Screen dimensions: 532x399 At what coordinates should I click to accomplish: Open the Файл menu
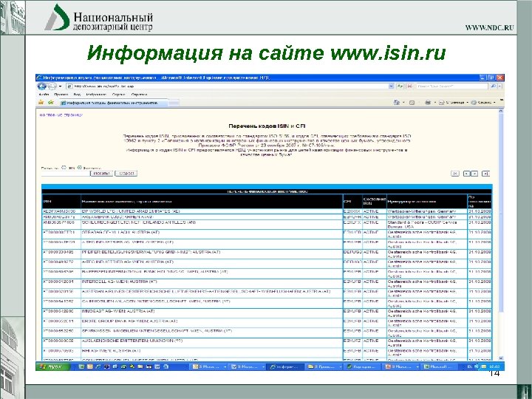click(44, 95)
